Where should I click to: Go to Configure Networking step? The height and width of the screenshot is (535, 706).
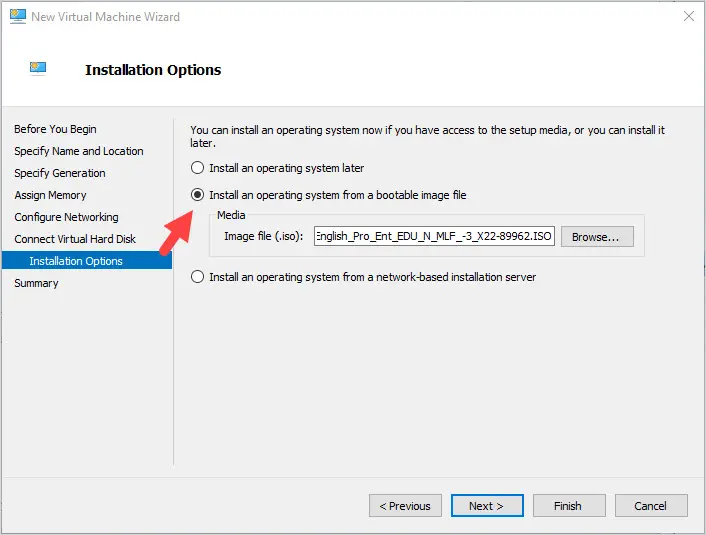pyautogui.click(x=66, y=217)
